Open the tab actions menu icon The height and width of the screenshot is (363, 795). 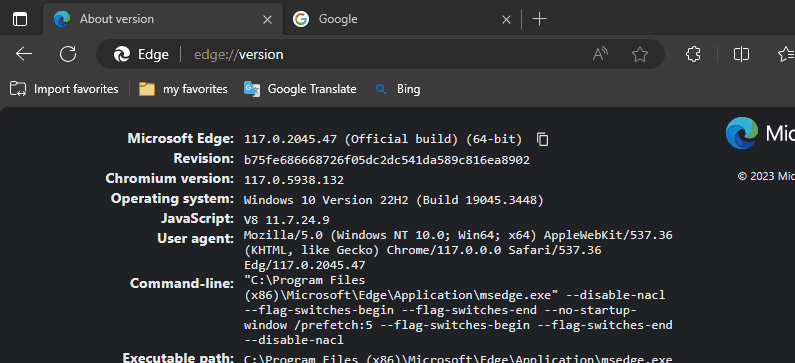pyautogui.click(x=20, y=19)
